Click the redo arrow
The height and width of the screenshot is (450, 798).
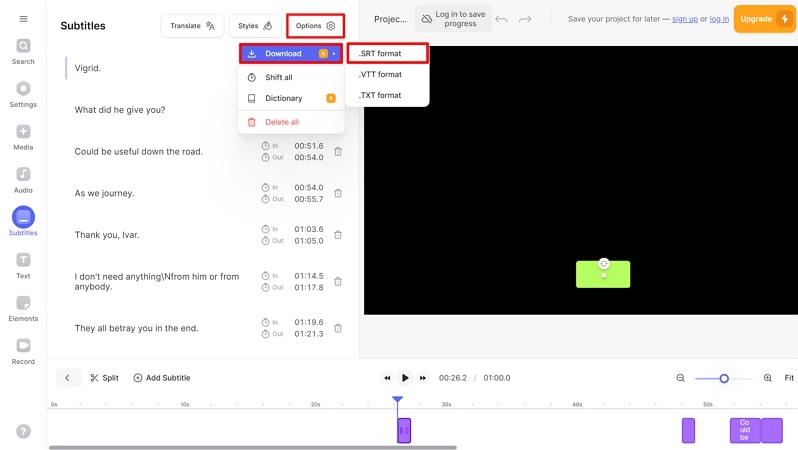(x=525, y=19)
